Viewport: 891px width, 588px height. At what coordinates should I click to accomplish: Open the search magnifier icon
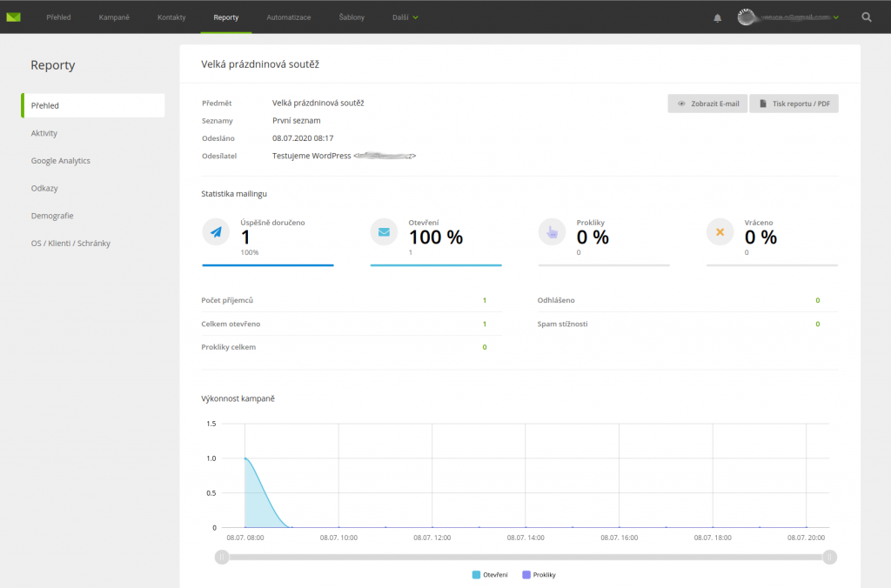(866, 17)
